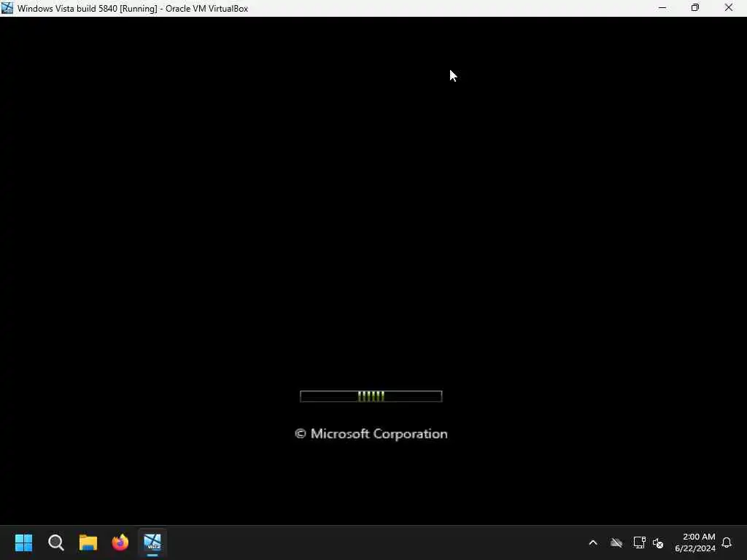Launch File Explorer from the taskbar
This screenshot has height=560, width=747.
pos(88,542)
